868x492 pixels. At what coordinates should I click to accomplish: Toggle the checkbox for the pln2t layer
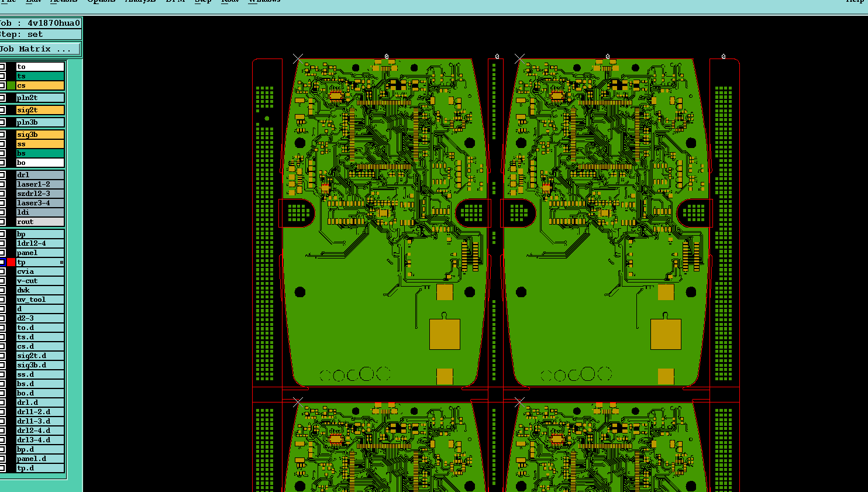coord(2,98)
